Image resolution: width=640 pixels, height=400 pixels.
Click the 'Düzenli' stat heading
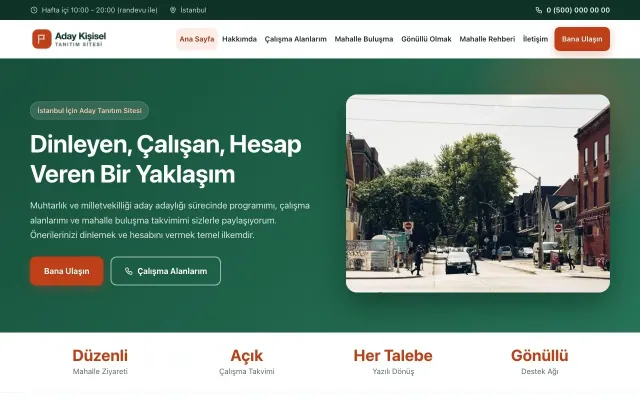tap(100, 356)
